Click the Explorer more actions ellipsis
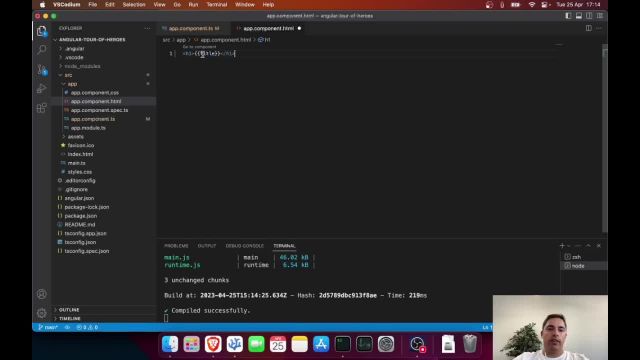The image size is (640, 360). pos(147,28)
